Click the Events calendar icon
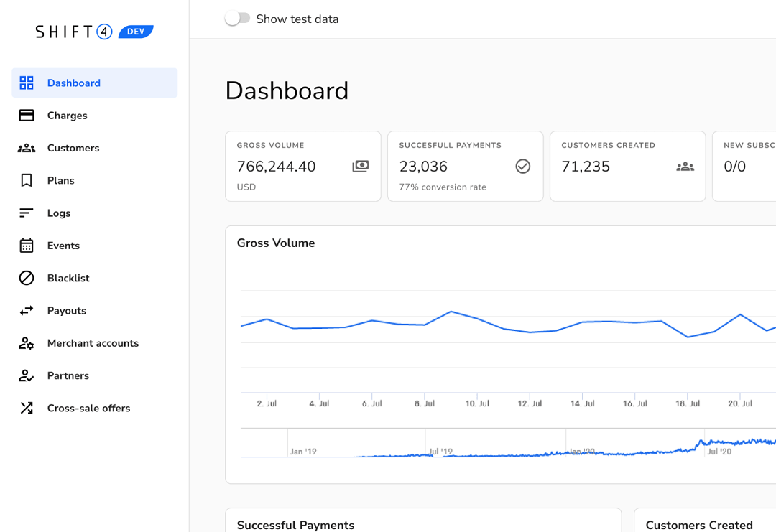776x532 pixels. 27,246
